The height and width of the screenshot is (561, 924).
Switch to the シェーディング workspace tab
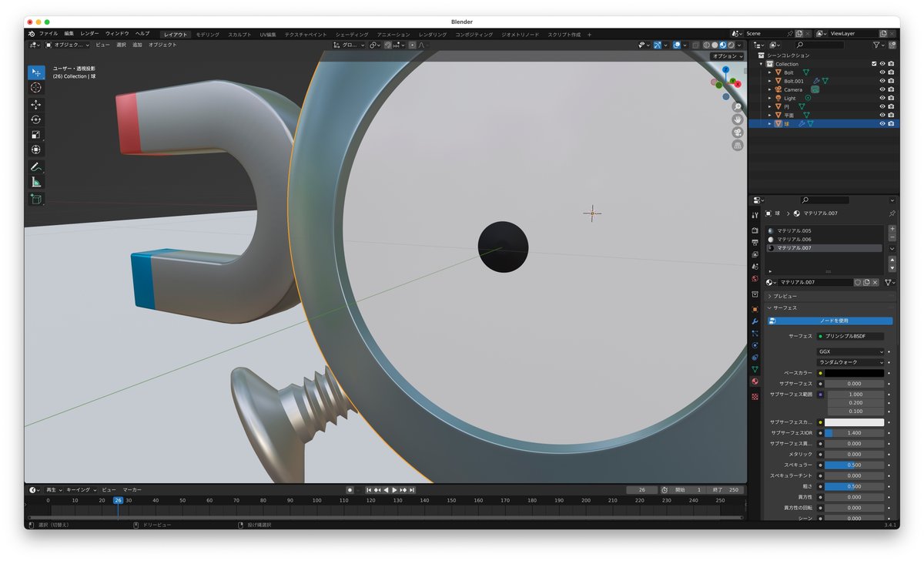tap(352, 35)
